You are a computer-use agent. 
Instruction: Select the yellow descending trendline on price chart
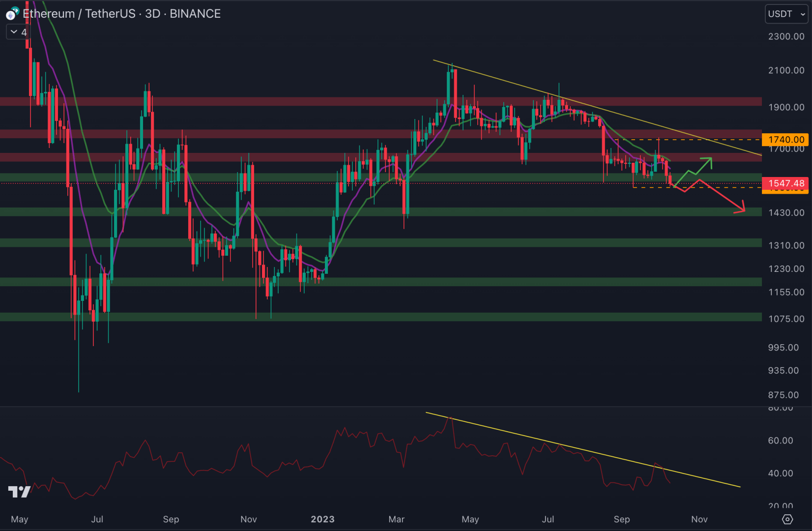597,108
